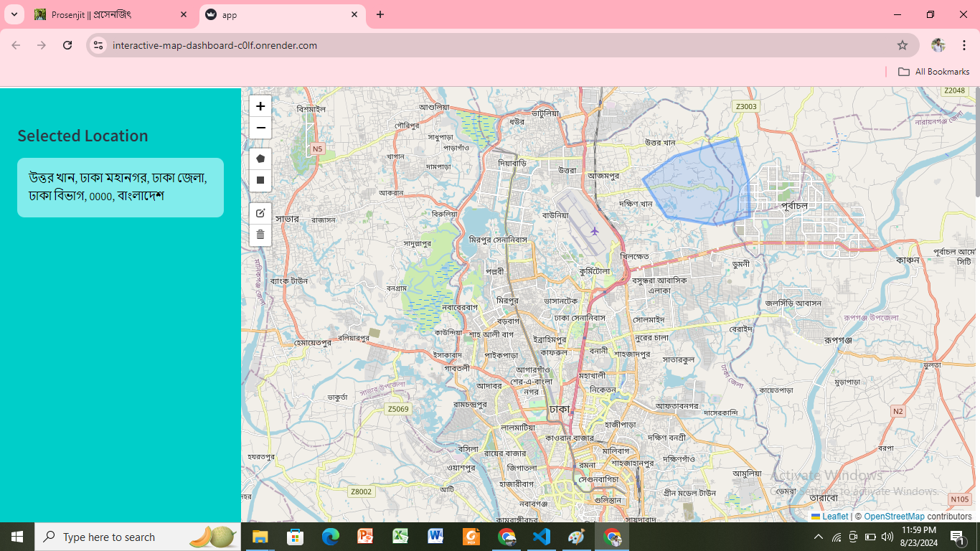Image resolution: width=980 pixels, height=551 pixels.
Task: Reload the current page
Action: pos(67,45)
